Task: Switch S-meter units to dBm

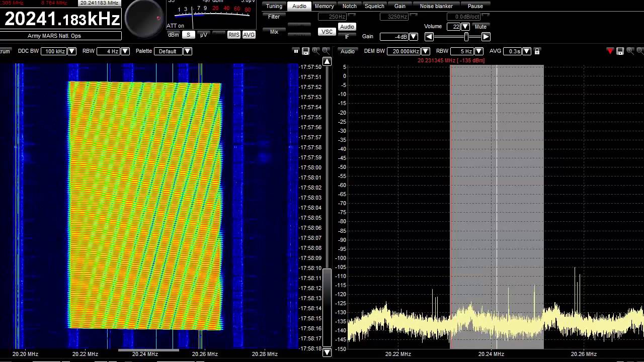Action: click(x=174, y=35)
